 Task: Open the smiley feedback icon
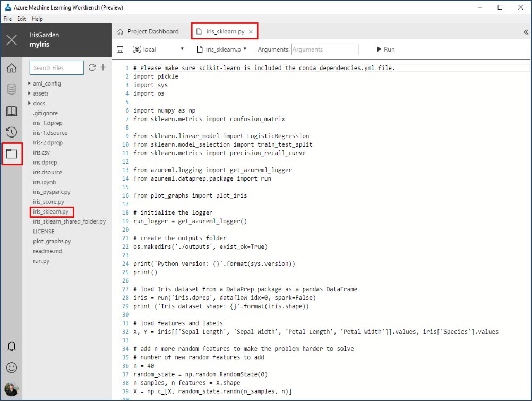12,368
